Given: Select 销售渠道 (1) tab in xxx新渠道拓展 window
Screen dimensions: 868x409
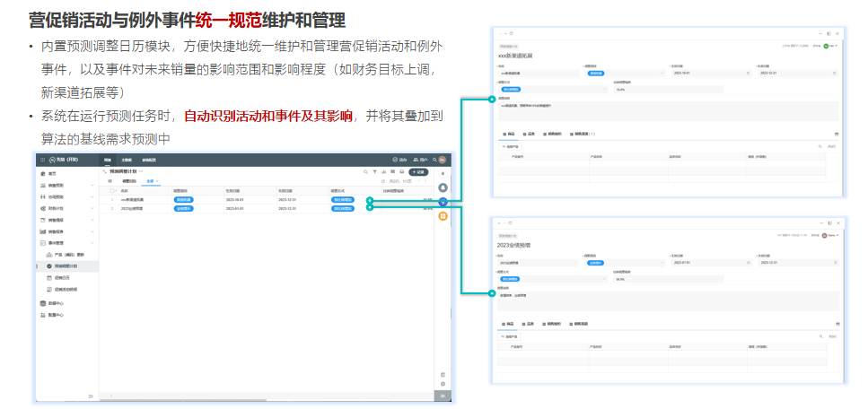Looking at the screenshot, I should pos(582,135).
